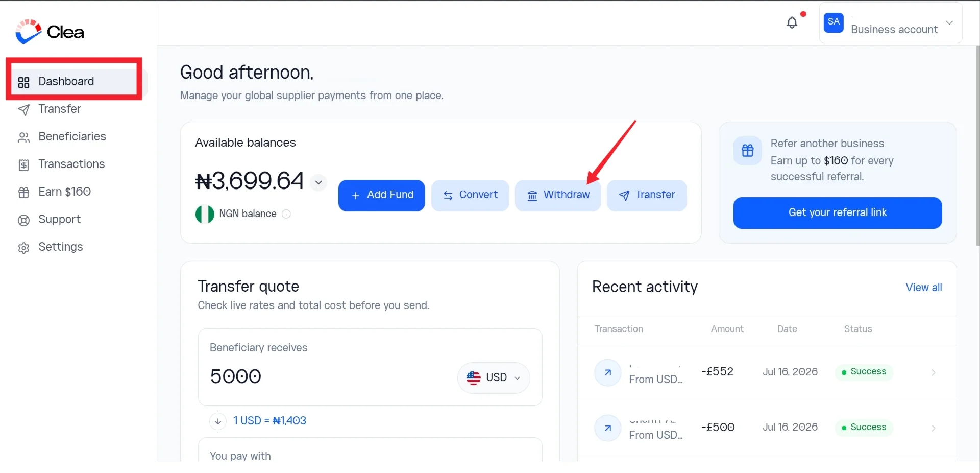The width and height of the screenshot is (980, 473).
Task: Click the arrow icon of the -£552 transaction
Action: [608, 373]
